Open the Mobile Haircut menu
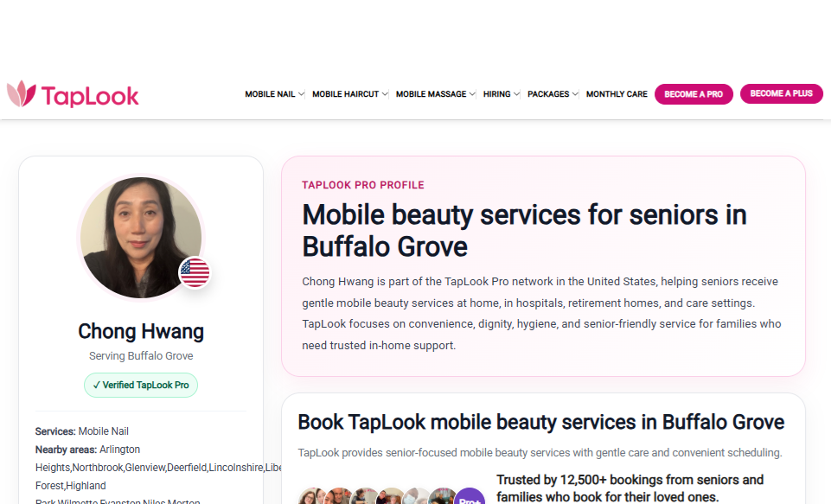831x504 pixels. (x=346, y=94)
